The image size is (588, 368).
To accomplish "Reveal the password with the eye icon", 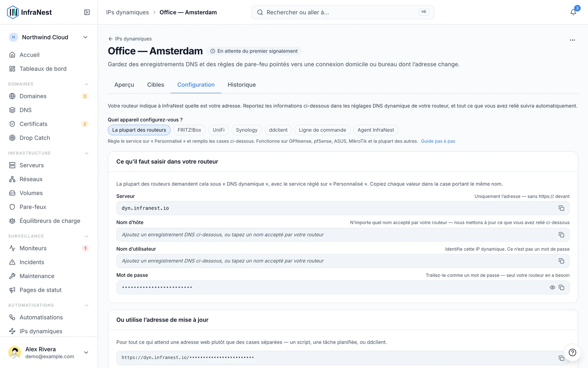I will [552, 287].
